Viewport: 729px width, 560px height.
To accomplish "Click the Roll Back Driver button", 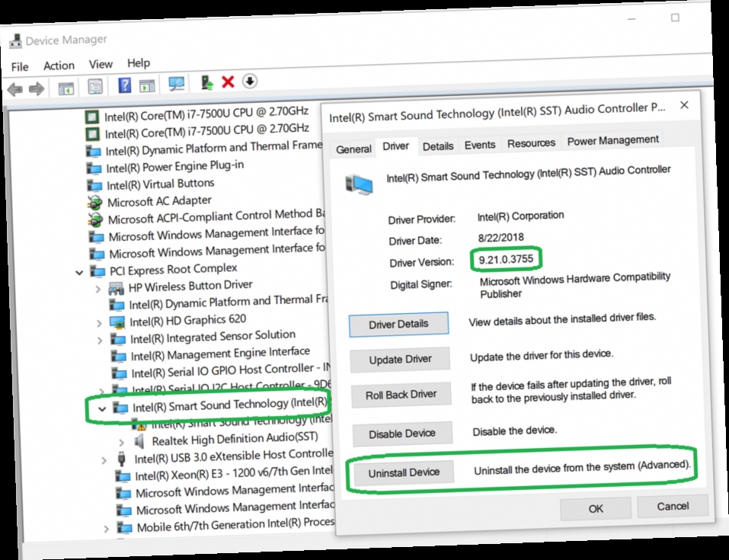I will click(x=399, y=395).
